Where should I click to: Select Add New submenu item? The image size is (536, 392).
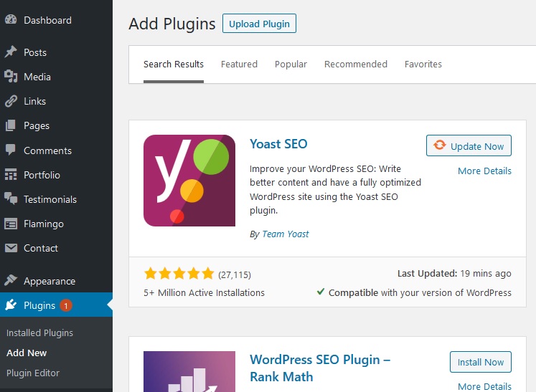tap(27, 353)
